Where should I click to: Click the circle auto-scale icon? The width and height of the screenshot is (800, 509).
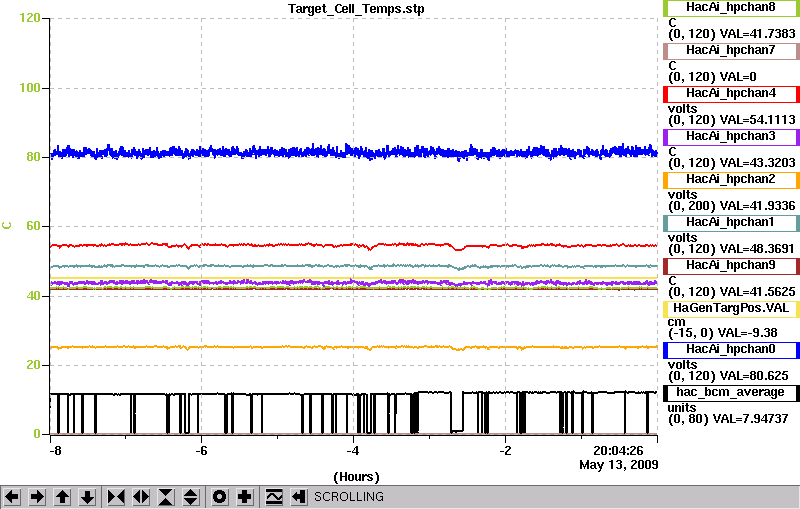coord(220,496)
